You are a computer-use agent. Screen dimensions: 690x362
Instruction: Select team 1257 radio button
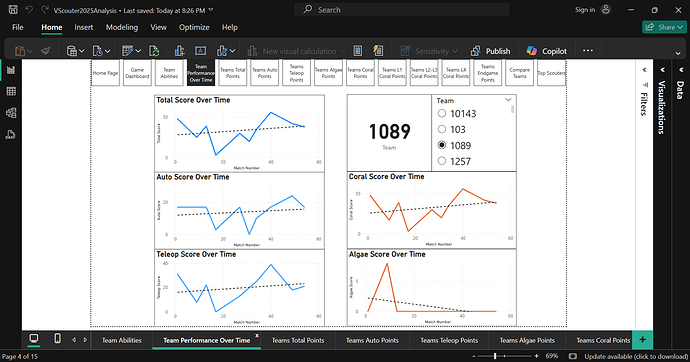(442, 161)
